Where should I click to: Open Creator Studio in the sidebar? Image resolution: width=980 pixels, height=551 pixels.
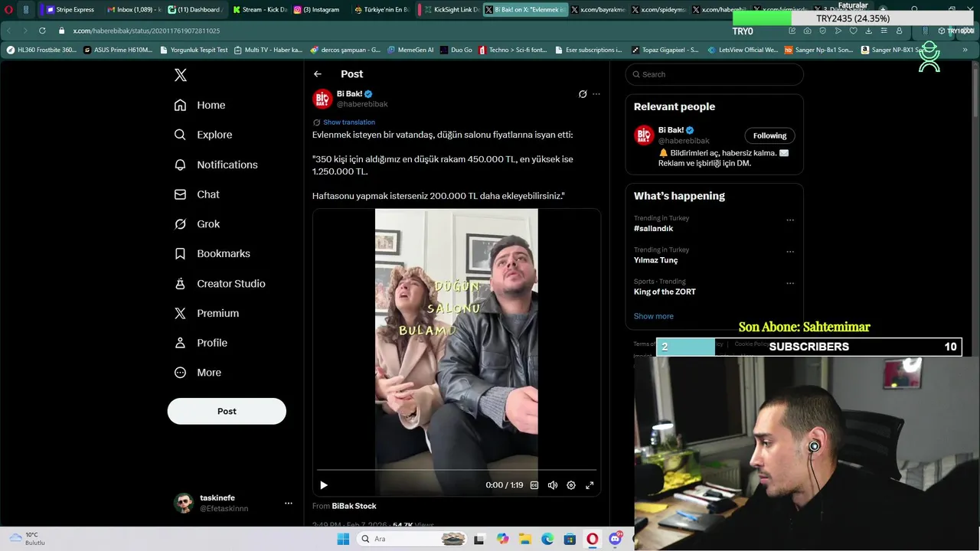coord(220,283)
